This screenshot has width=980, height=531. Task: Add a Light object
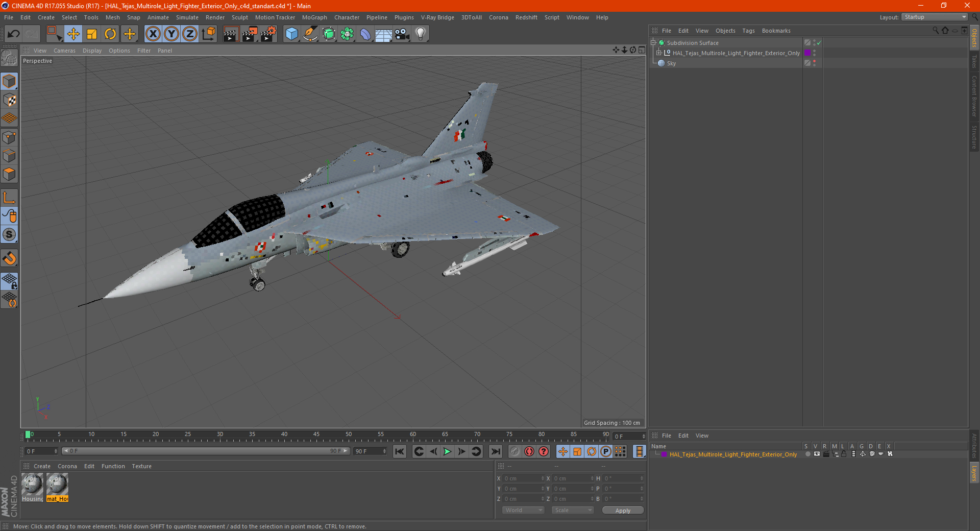pos(421,34)
